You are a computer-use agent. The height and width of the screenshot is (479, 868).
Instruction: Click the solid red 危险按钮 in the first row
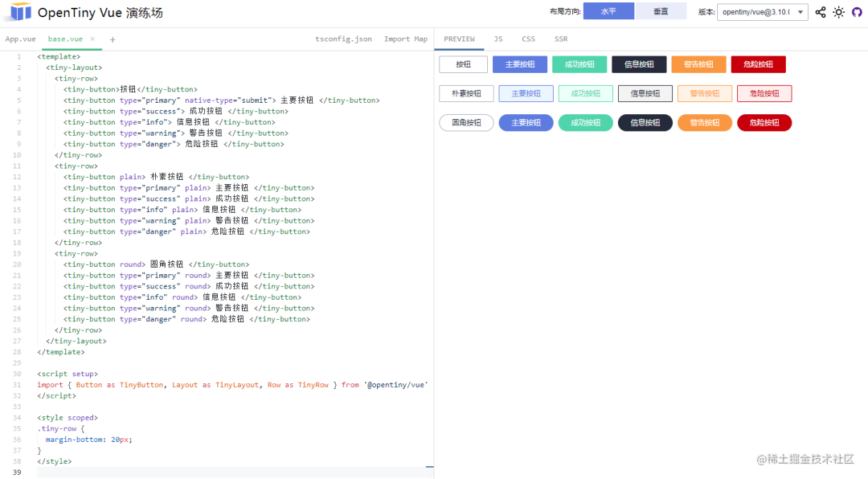click(x=759, y=64)
